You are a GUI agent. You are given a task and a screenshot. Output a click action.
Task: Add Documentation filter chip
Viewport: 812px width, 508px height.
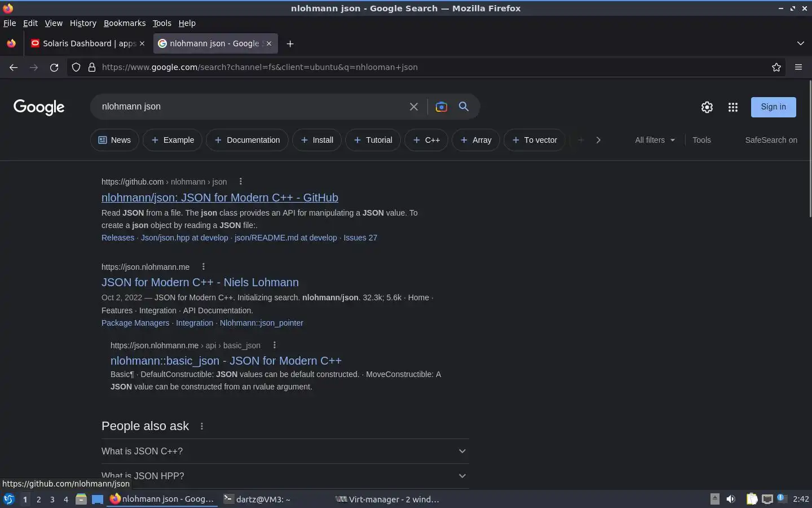tap(247, 140)
